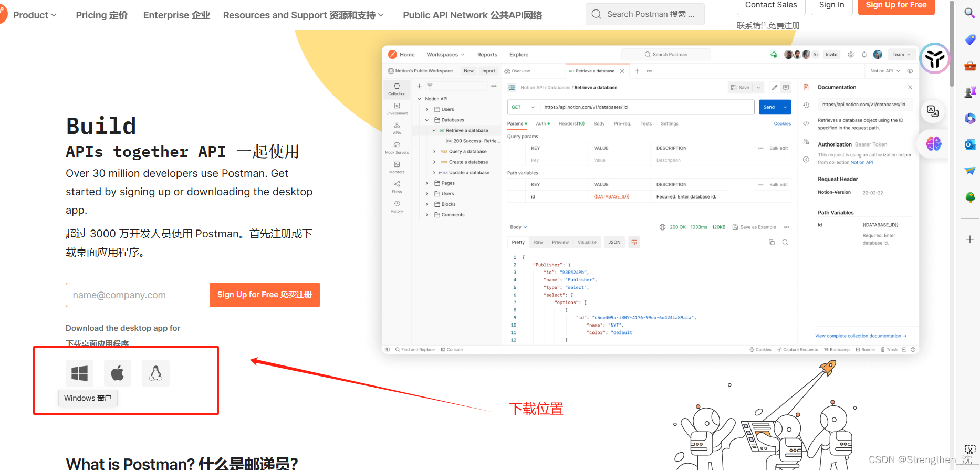Image resolution: width=980 pixels, height=470 pixels.
Task: Click Create a database request in preview tree
Action: 468,162
